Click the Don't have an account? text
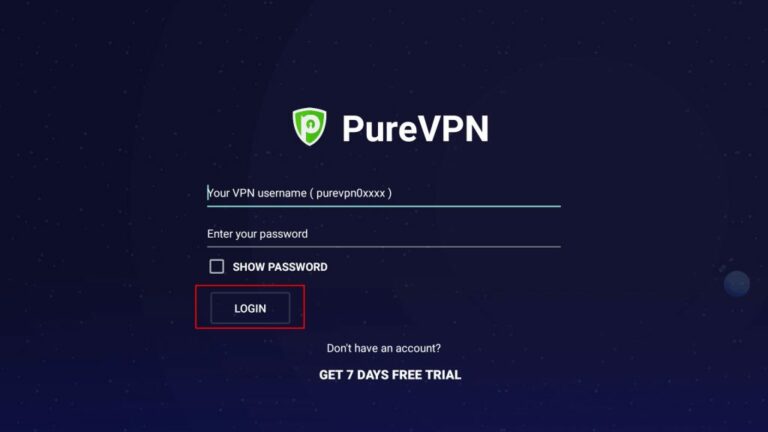This screenshot has height=432, width=768. pyautogui.click(x=384, y=348)
